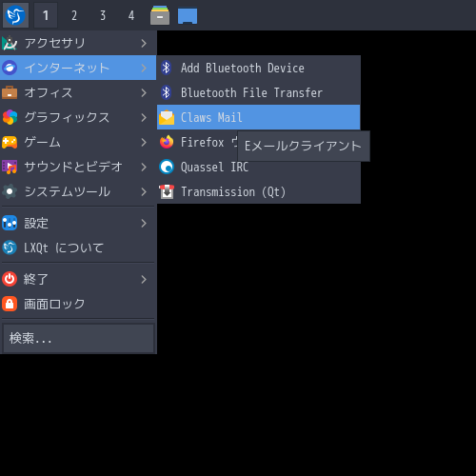Open the システムツール menu category
This screenshot has width=476, height=476.
tap(78, 191)
